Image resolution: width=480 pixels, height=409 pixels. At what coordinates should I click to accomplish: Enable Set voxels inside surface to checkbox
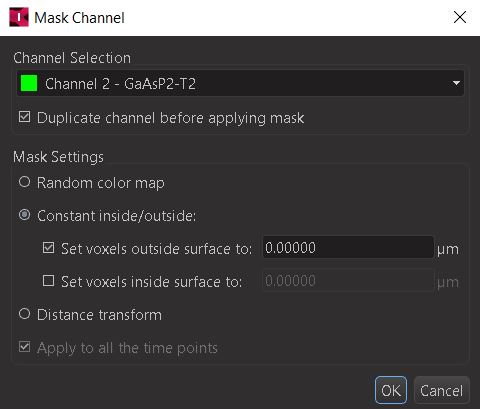coord(49,281)
